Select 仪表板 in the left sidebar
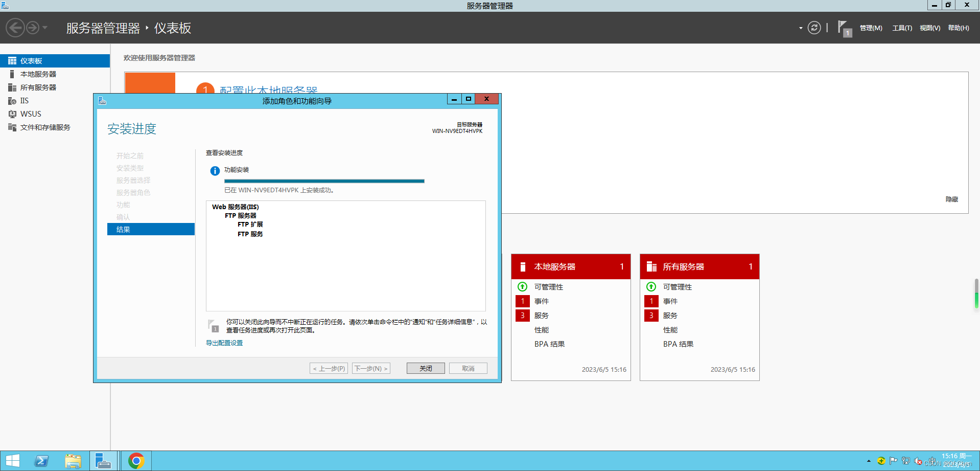The image size is (980, 471). click(55, 61)
